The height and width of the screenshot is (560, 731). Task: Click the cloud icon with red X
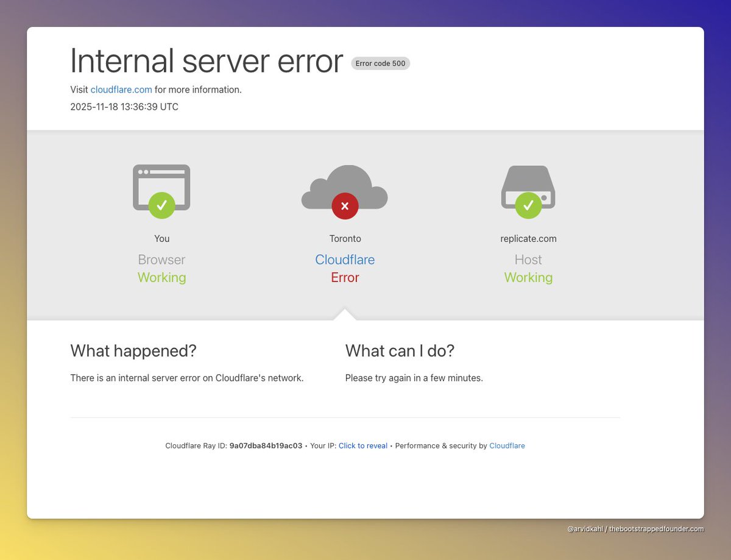[x=345, y=191]
